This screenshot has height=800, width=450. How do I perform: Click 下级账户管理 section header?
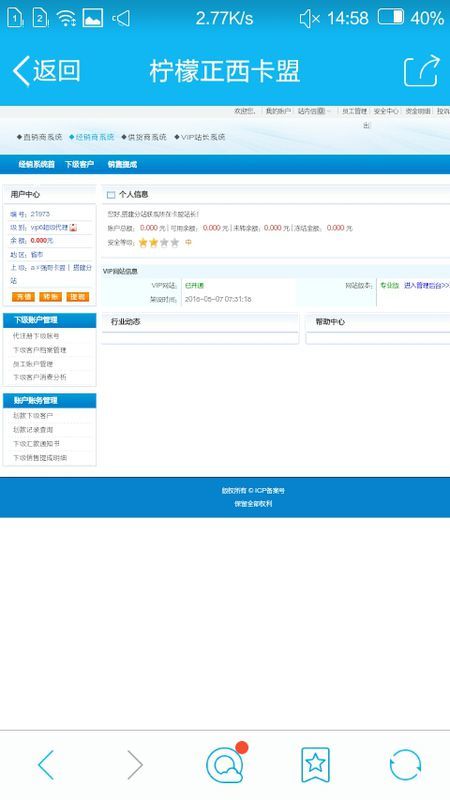49,320
